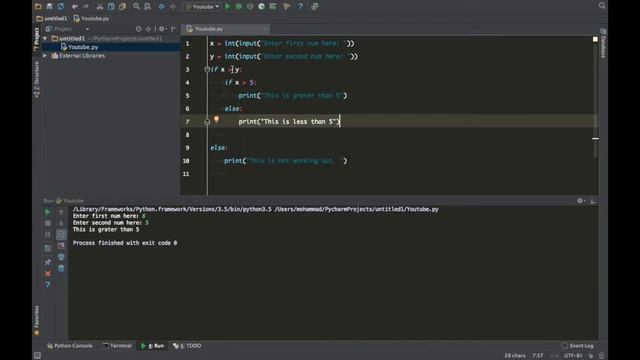
Task: Open Help with the question mark in the main toolbar
Action: [x=300, y=6]
